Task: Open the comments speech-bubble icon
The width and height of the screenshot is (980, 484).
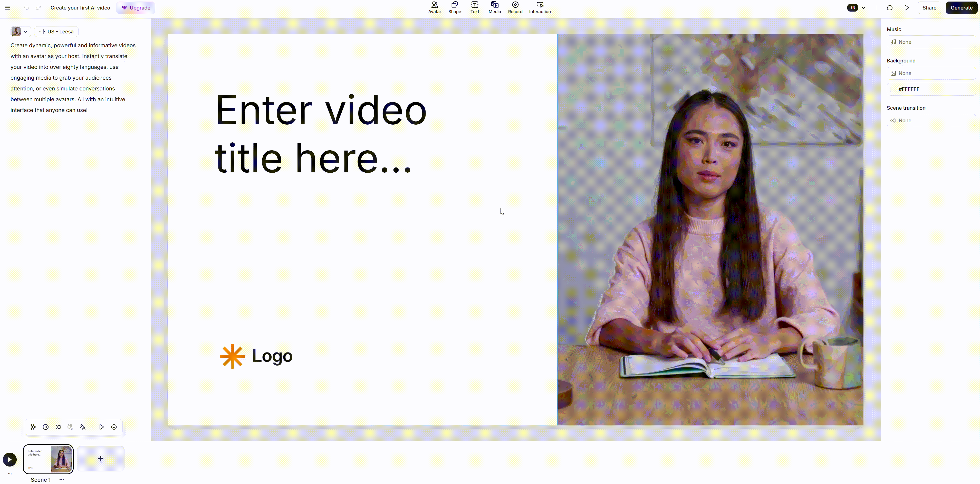Action: (889, 8)
